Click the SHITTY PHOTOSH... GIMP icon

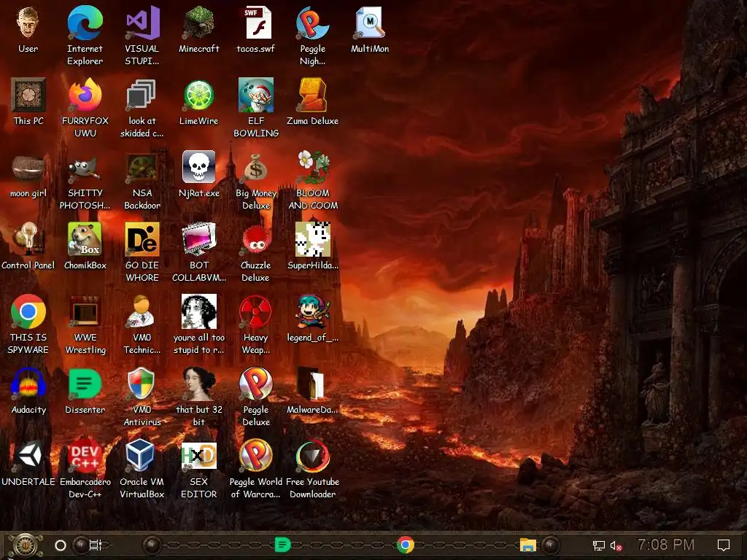[x=85, y=168]
